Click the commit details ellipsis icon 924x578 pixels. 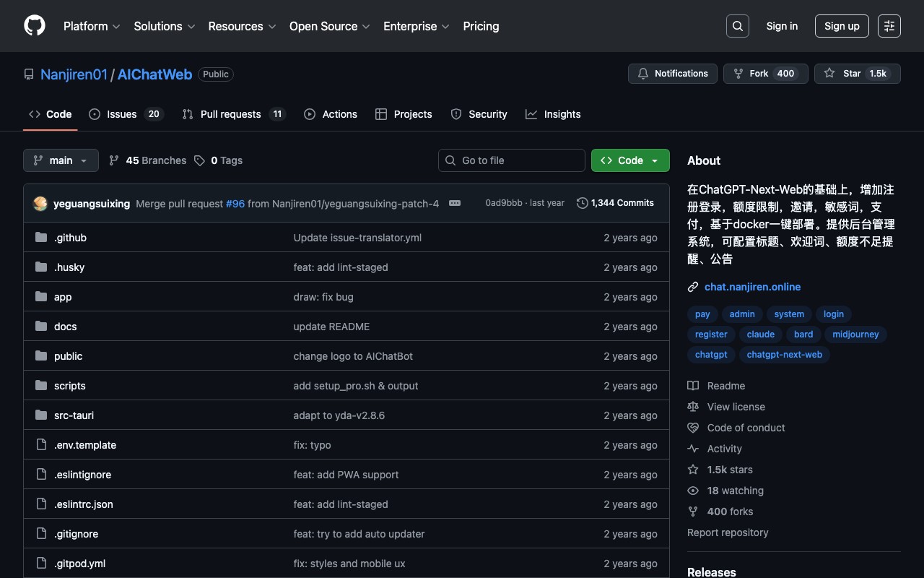(455, 203)
